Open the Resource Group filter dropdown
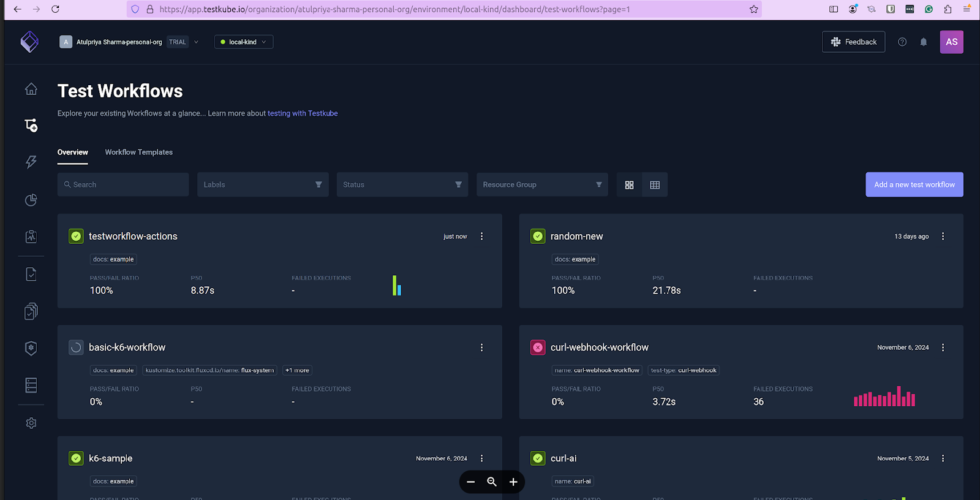Image resolution: width=980 pixels, height=500 pixels. pos(542,184)
